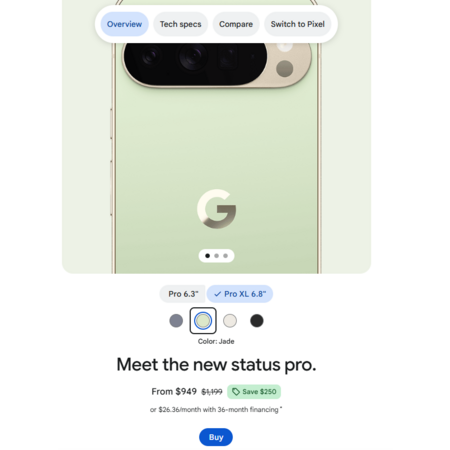
Task: Select the first carousel dot indicator
Action: click(207, 256)
